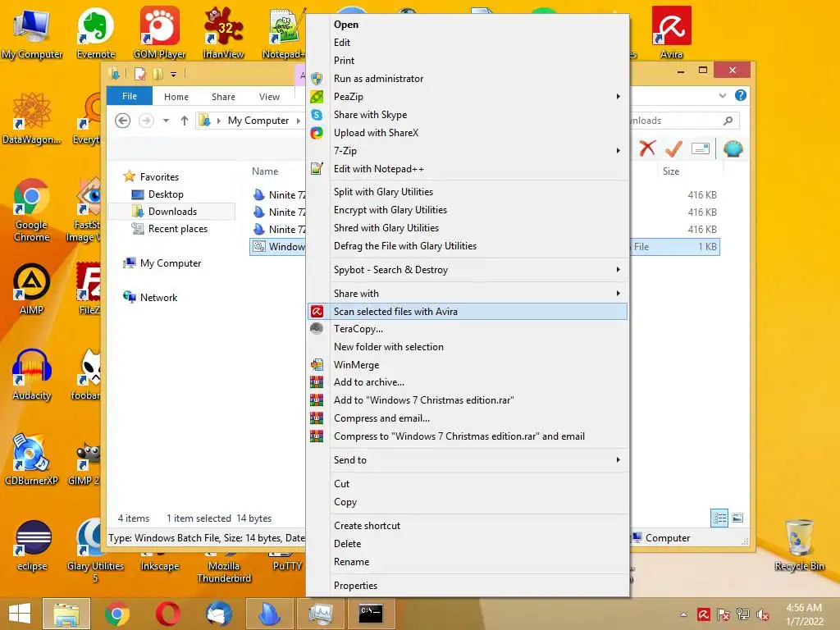
Task: Switch to the Home ribbon tab
Action: [x=176, y=97]
